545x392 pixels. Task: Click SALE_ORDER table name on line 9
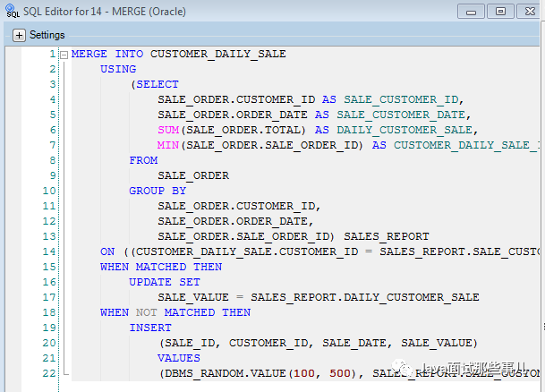coord(193,175)
